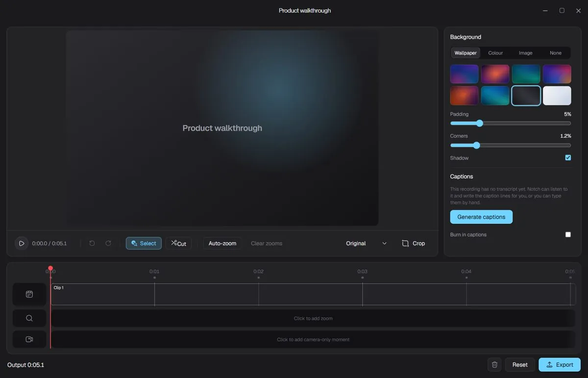The image size is (588, 378).
Task: Click the Corners slider handle
Action: tap(476, 145)
